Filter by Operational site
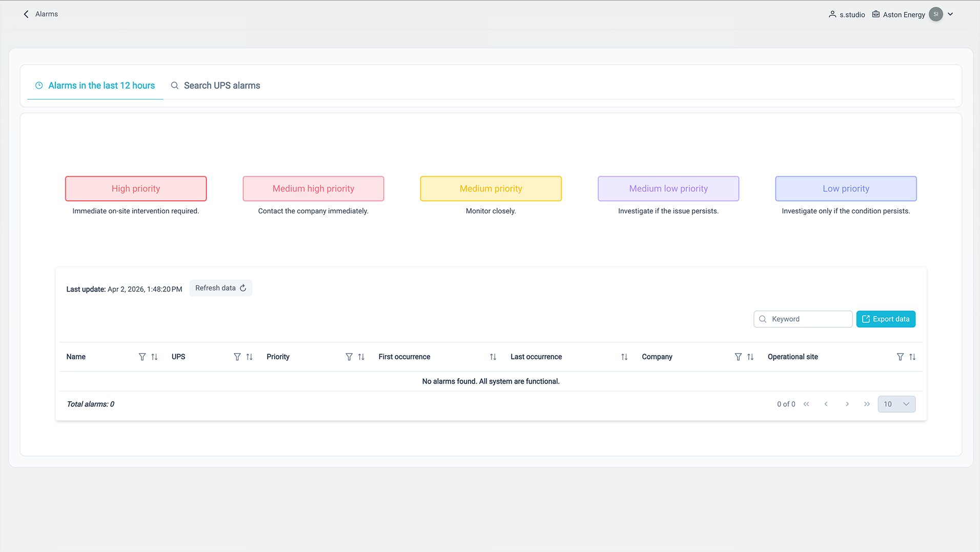This screenshot has height=552, width=980. click(900, 357)
